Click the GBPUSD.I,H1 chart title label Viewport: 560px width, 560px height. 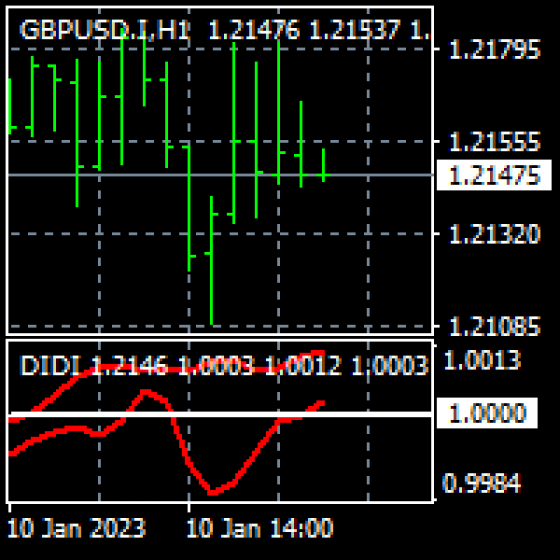[x=104, y=30]
